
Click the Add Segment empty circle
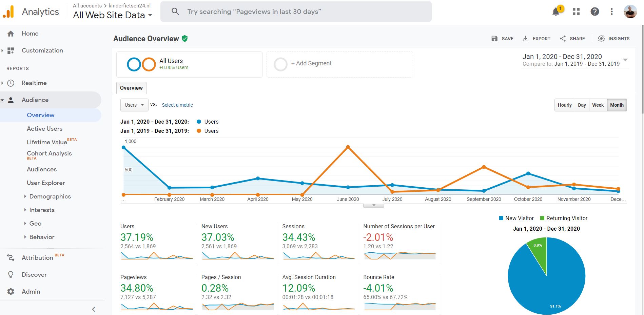(x=280, y=64)
